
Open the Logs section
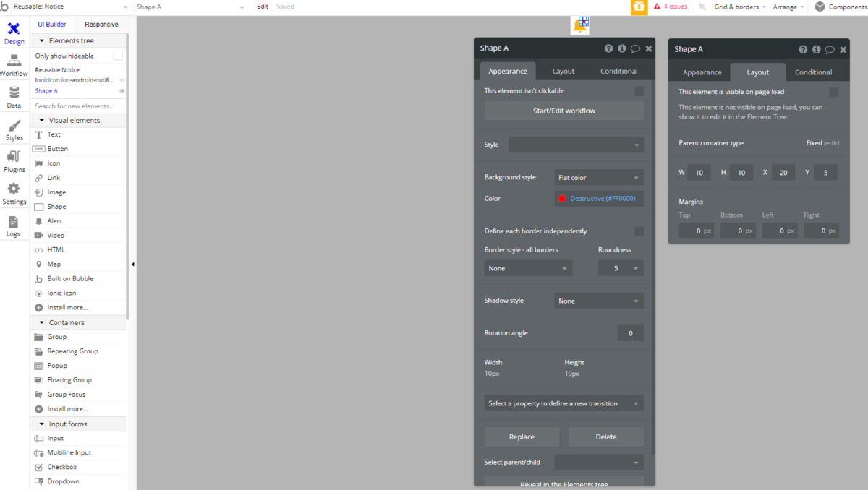pos(14,225)
